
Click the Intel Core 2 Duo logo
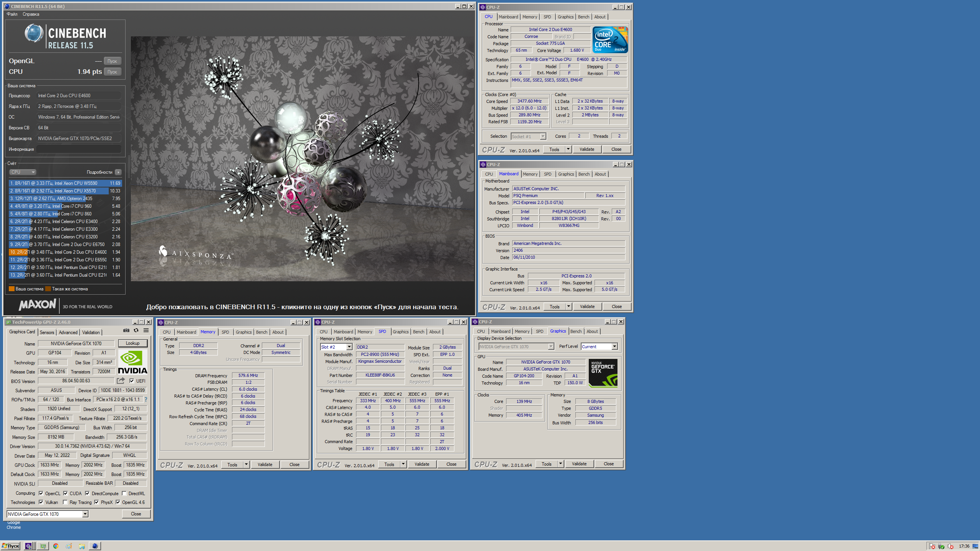coord(610,40)
